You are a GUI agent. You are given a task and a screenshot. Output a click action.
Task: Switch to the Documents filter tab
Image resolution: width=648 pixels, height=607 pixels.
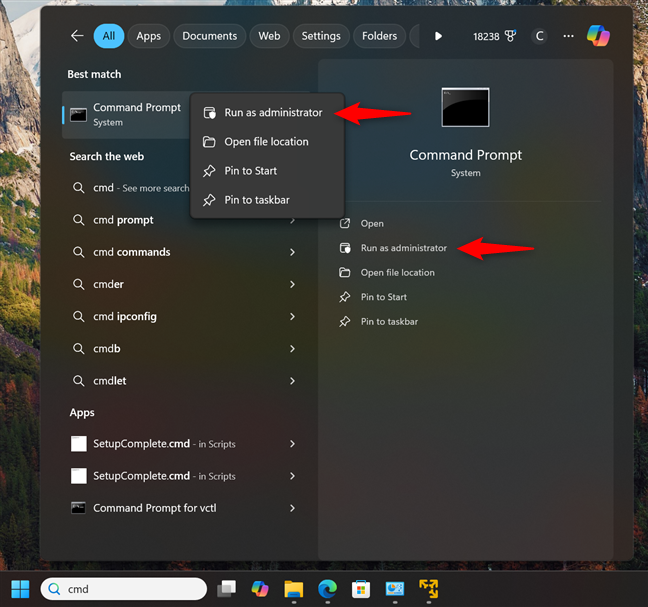(x=210, y=36)
